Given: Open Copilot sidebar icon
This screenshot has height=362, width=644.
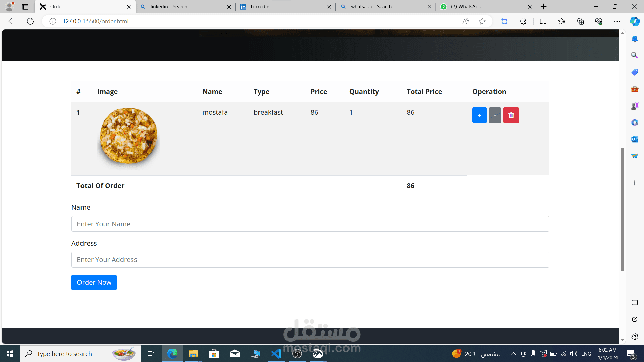Looking at the screenshot, I should click(634, 21).
